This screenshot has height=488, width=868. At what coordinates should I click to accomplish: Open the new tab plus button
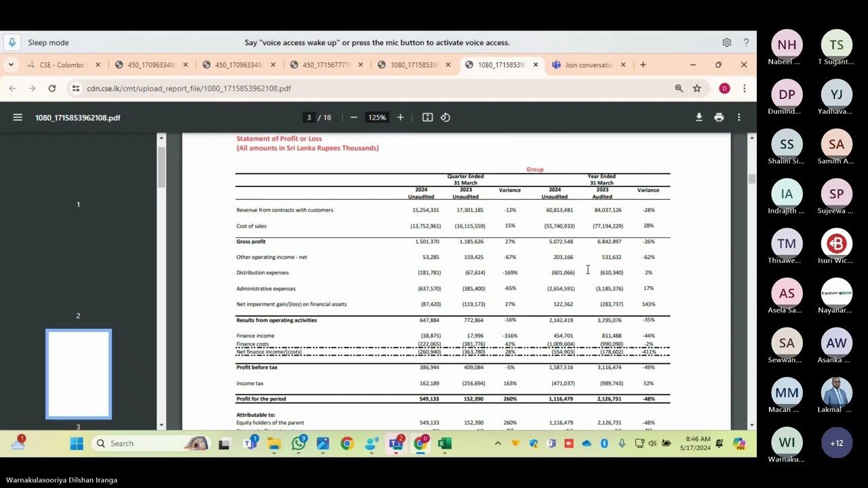pos(642,64)
